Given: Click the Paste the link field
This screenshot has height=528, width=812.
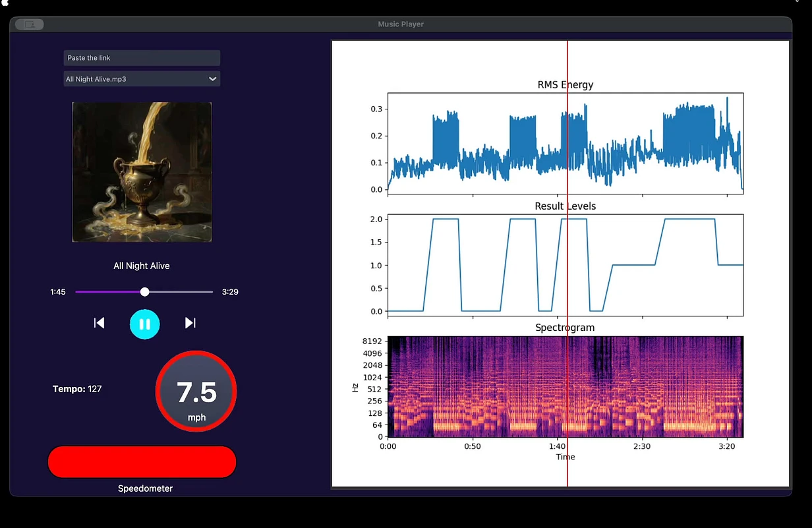Looking at the screenshot, I should coord(142,58).
